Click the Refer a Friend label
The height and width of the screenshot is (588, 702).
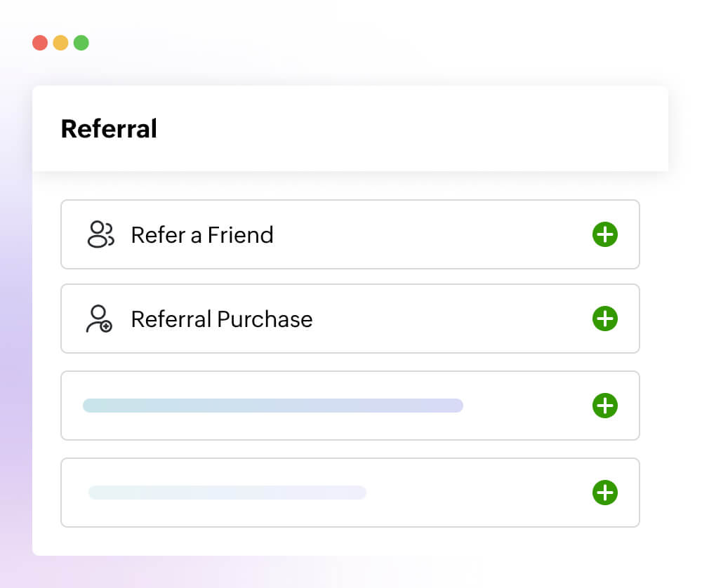pos(201,235)
